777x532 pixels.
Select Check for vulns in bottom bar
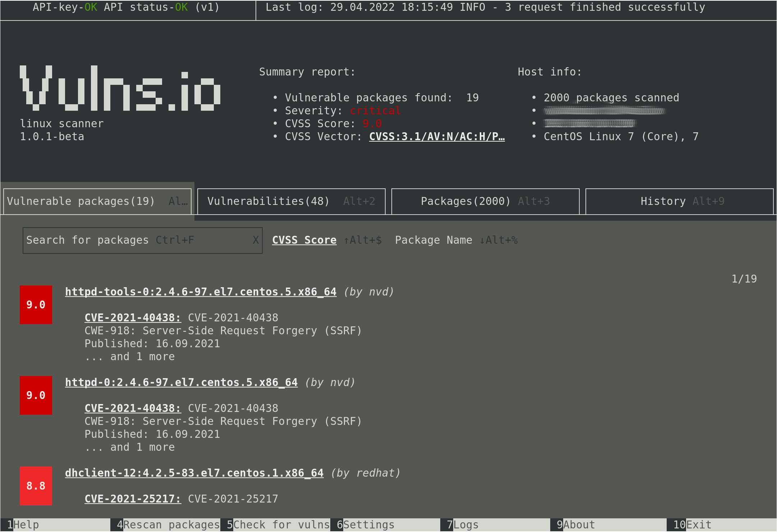point(278,525)
